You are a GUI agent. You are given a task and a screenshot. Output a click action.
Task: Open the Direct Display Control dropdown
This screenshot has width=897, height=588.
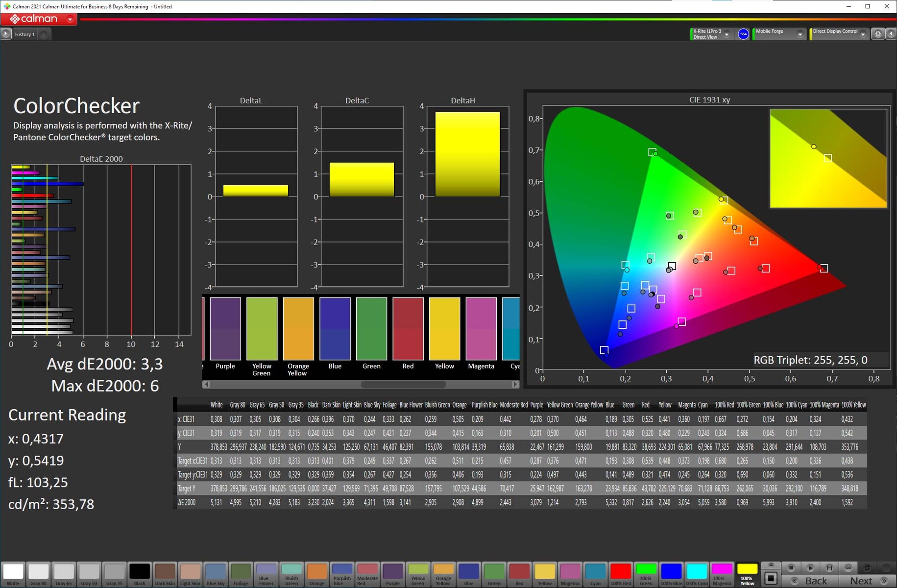[863, 34]
